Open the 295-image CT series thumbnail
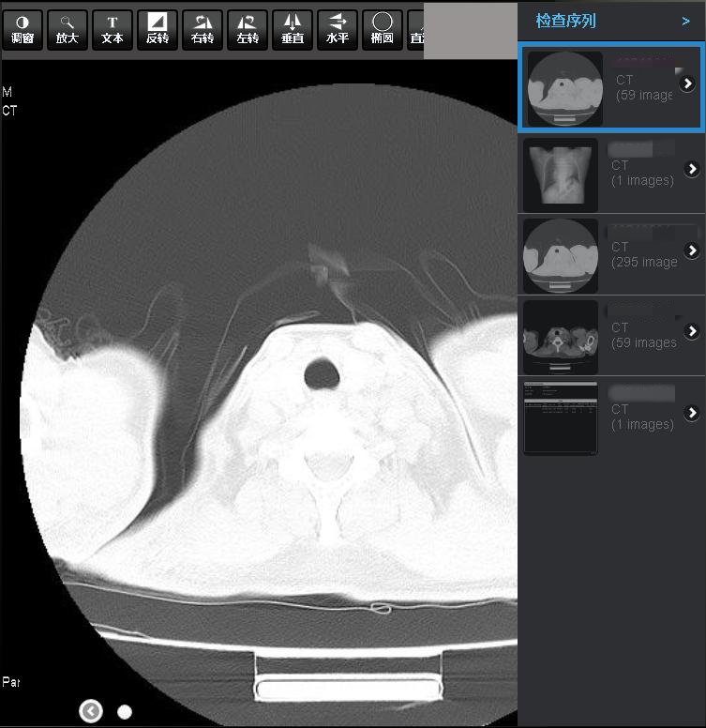The width and height of the screenshot is (706, 728). 561,256
